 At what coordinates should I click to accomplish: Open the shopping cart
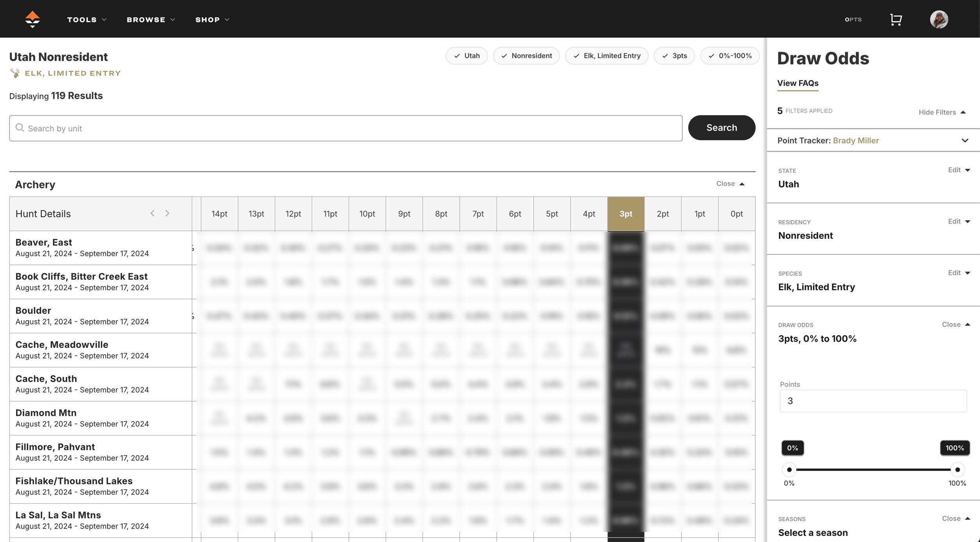pyautogui.click(x=896, y=19)
